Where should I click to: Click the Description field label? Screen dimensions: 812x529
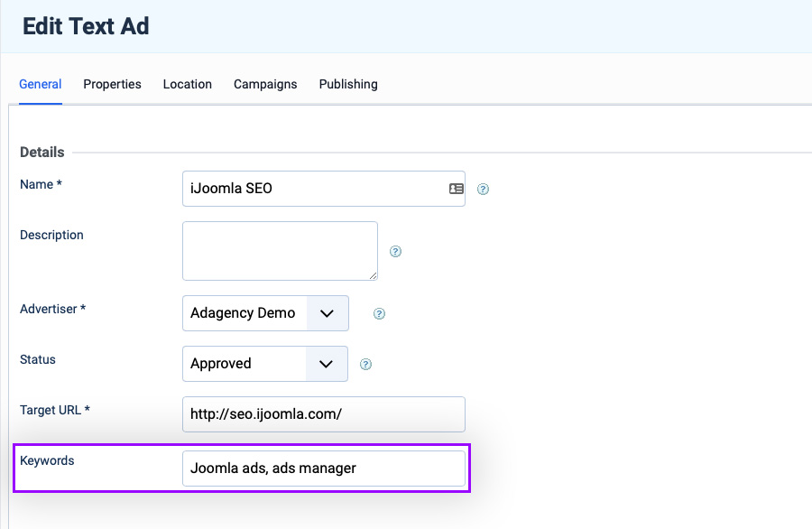tap(51, 236)
